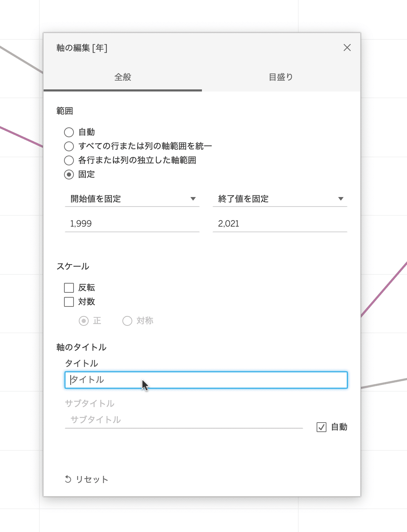
Task: Select the 自動 range radio button
Action: tap(69, 132)
